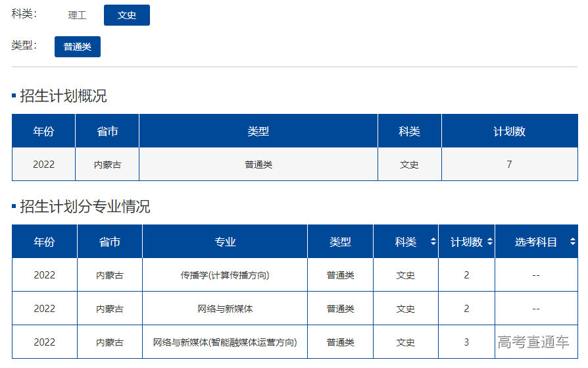588x368 pixels.
Task: Click the 高考直通车 watermark
Action: point(533,342)
